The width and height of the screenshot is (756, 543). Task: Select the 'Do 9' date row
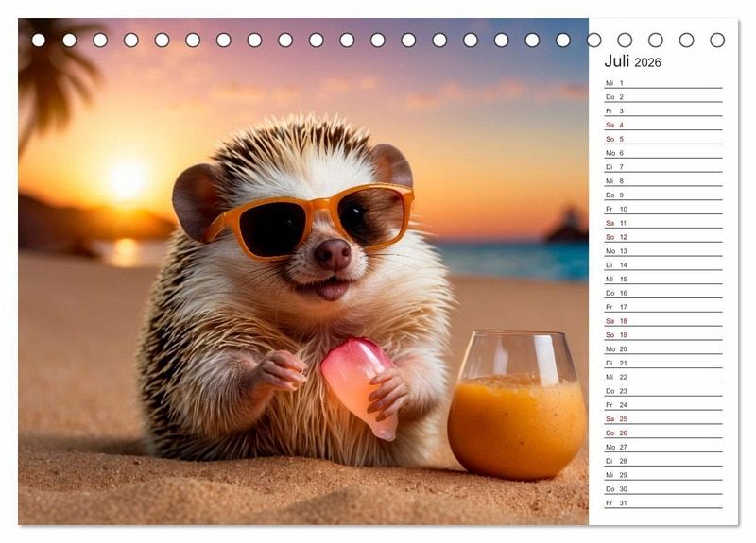tap(663, 195)
